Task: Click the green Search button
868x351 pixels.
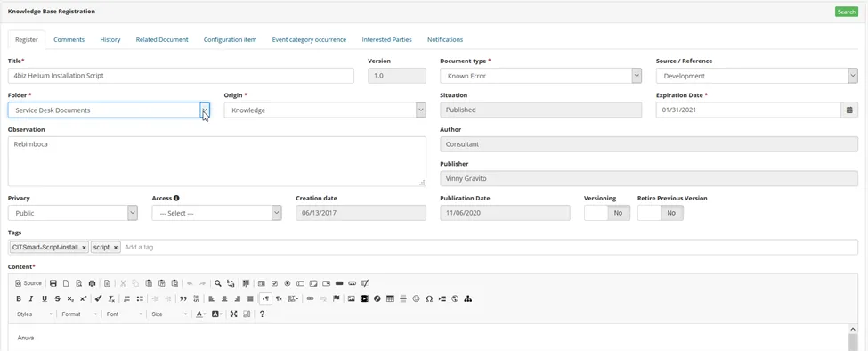Action: (847, 12)
